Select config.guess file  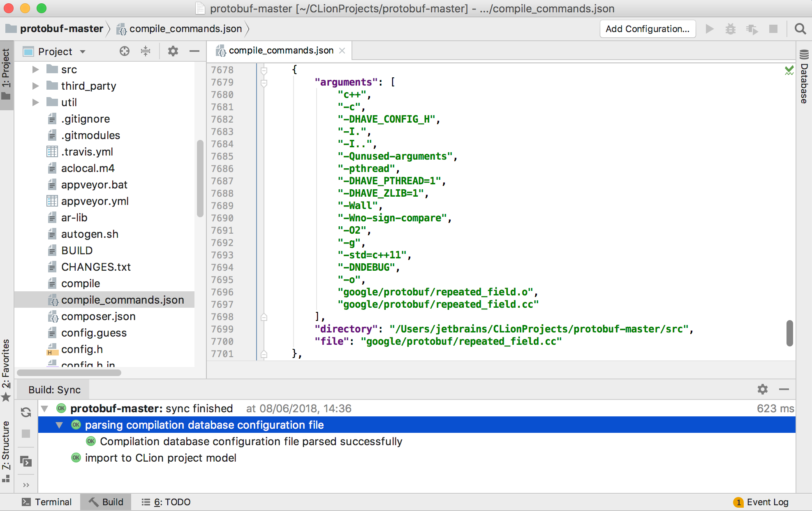click(94, 333)
